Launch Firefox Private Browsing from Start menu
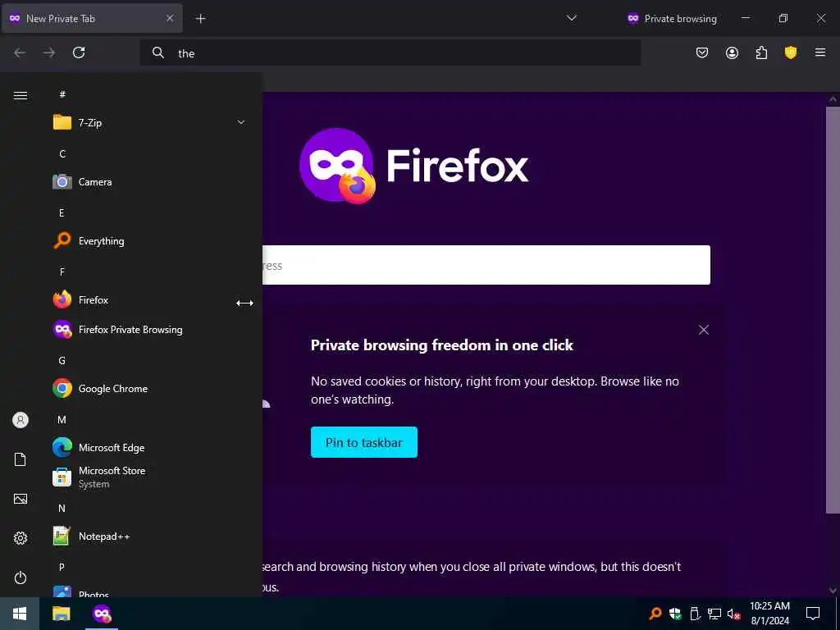 pyautogui.click(x=149, y=330)
